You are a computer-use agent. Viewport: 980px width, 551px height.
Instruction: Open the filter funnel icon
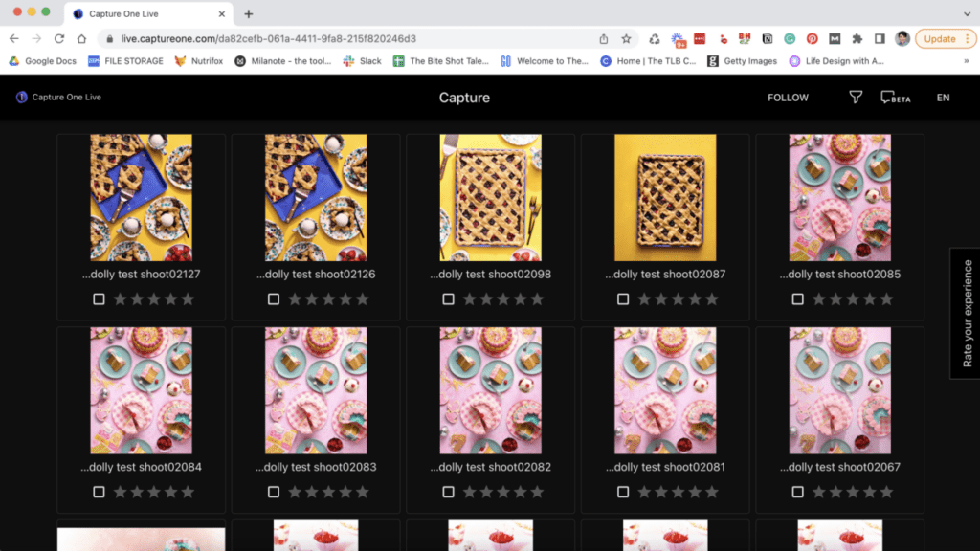click(x=856, y=97)
